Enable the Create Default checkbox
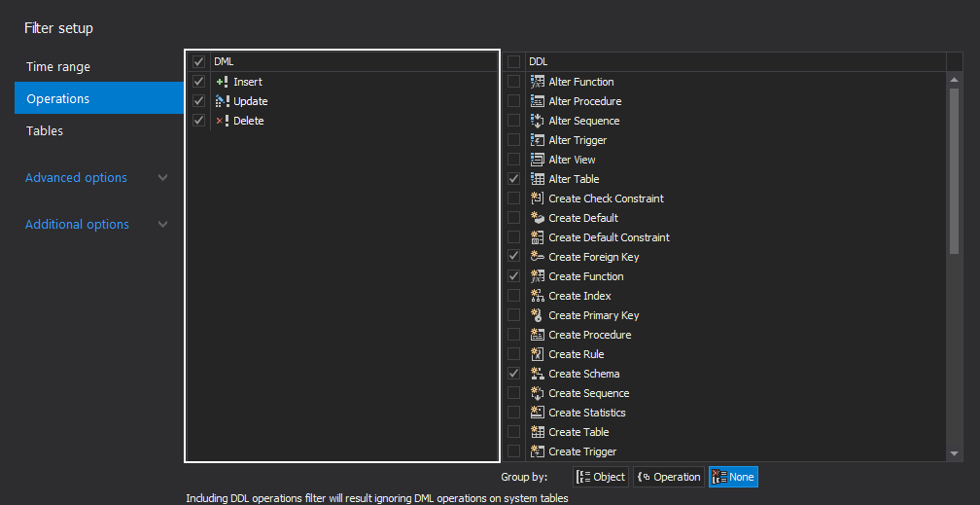 pos(513,218)
